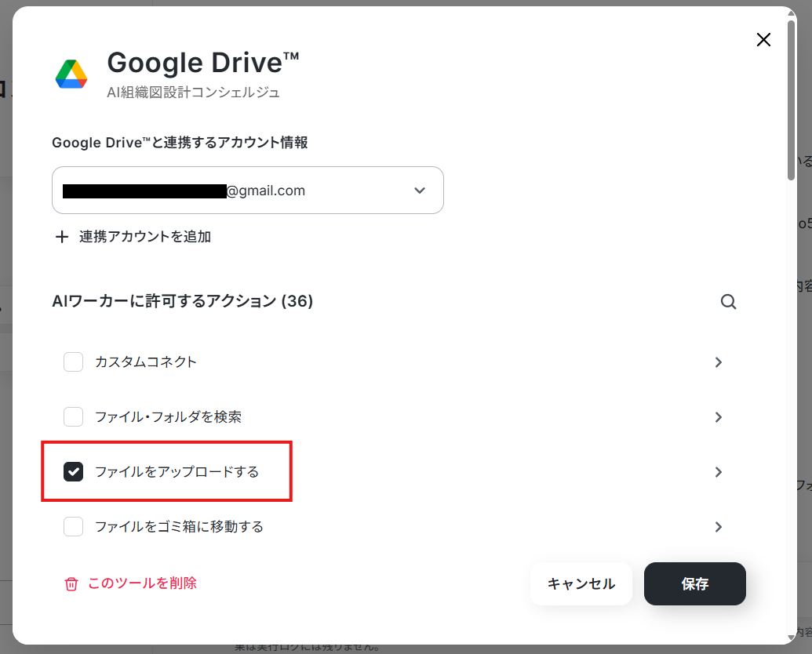Check the カスタムコネクト checkbox
812x654 pixels.
point(73,362)
